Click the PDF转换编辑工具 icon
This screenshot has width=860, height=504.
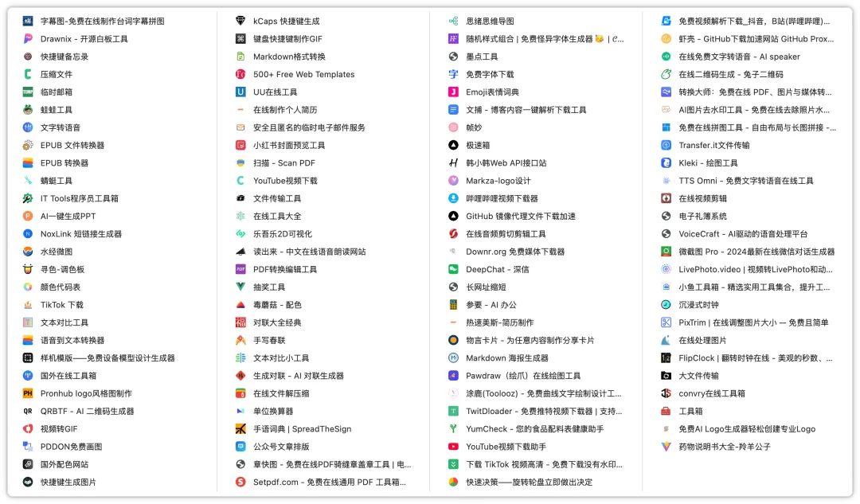240,269
